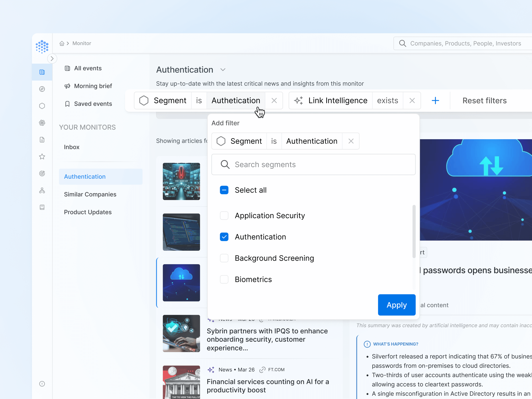
Task: Check Biometrics segment
Action: point(224,280)
